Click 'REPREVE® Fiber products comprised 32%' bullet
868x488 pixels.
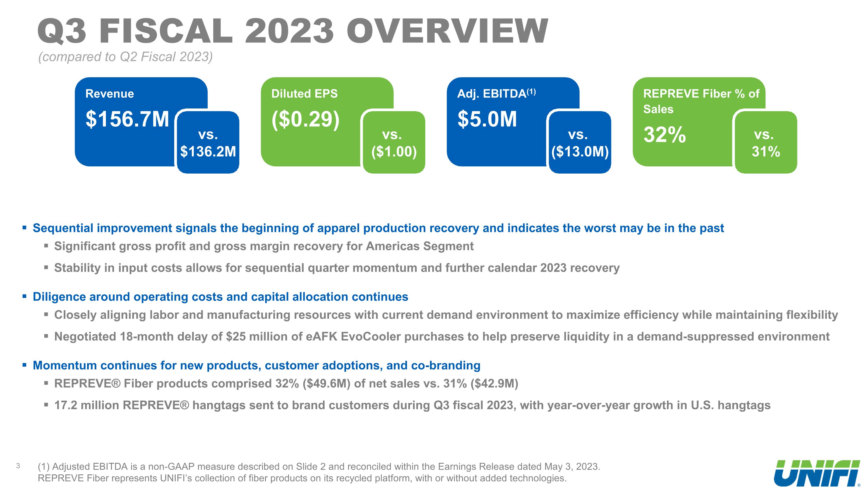click(286, 384)
